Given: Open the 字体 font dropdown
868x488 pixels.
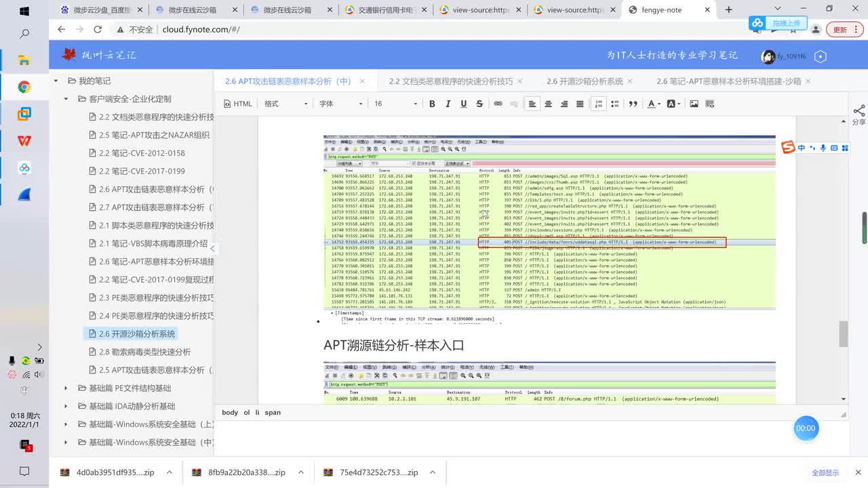Looking at the screenshot, I should [341, 104].
